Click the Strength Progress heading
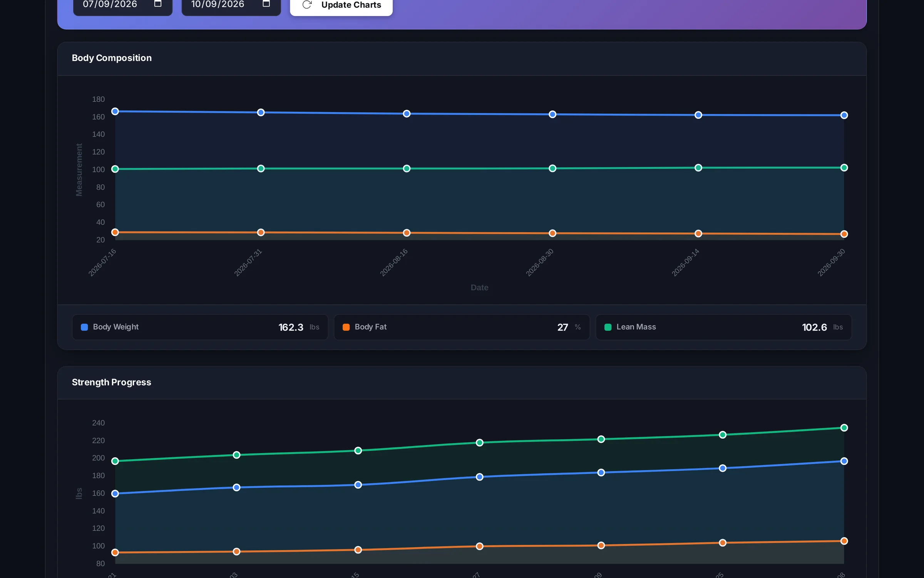924x578 pixels. [111, 382]
